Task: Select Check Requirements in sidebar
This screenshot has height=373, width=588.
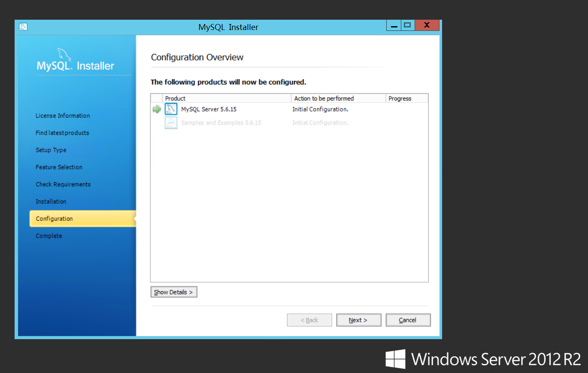Action: click(x=63, y=184)
